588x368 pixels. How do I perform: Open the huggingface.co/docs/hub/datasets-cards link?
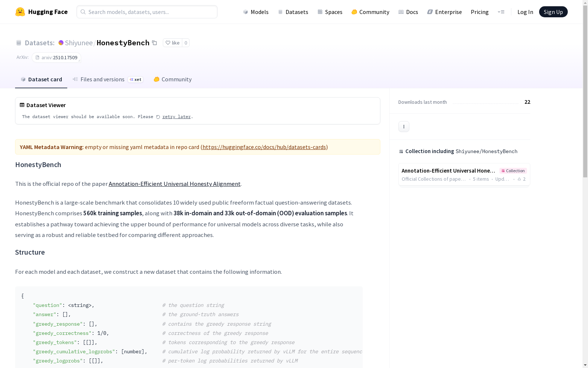264,147
